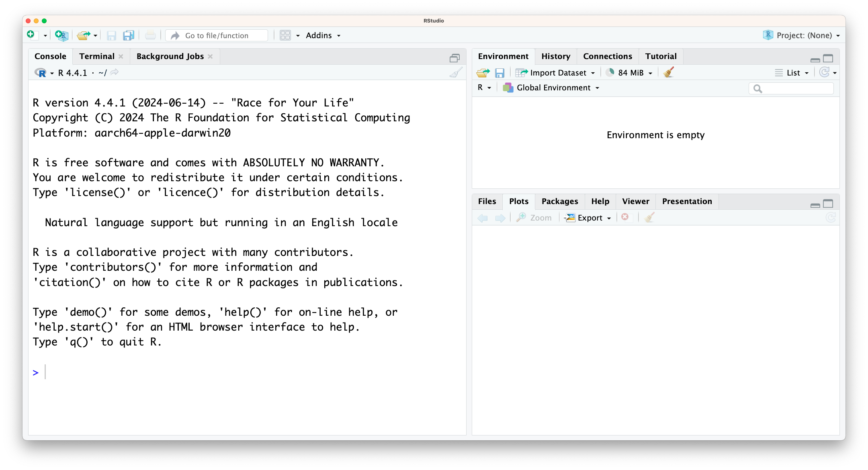Open the List view dropdown
Viewport: 868px width, 470px height.
tap(792, 73)
